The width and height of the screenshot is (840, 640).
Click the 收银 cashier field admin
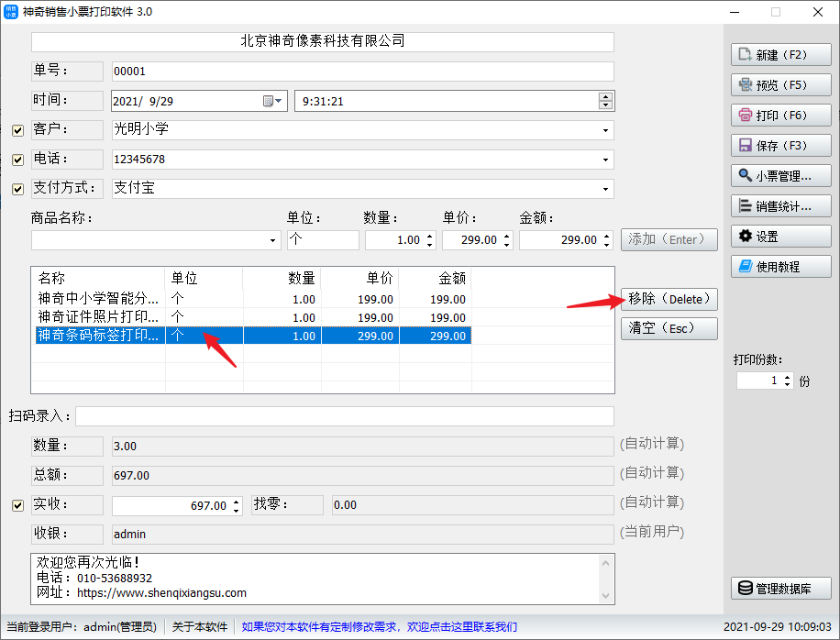pyautogui.click(x=362, y=534)
